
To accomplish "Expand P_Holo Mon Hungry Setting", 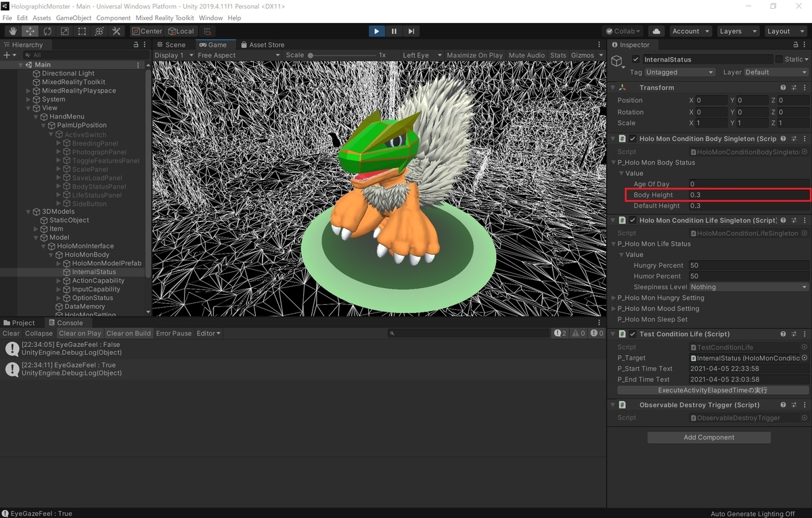I will tap(614, 298).
